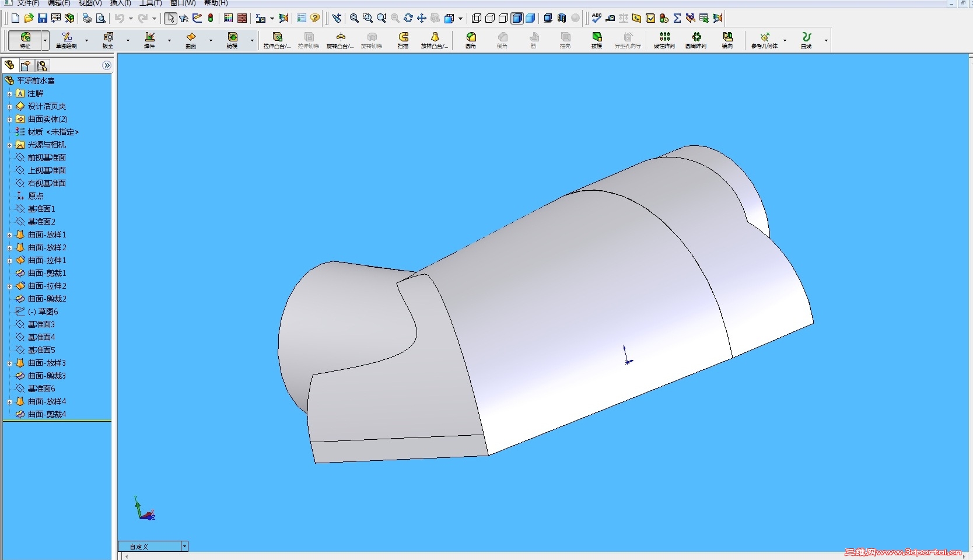Open the 视图(V) menu
Image resolution: width=973 pixels, height=560 pixels.
90,3
